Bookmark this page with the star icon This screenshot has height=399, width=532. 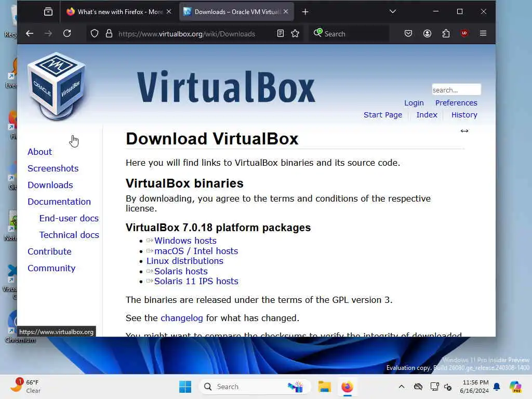[295, 33]
